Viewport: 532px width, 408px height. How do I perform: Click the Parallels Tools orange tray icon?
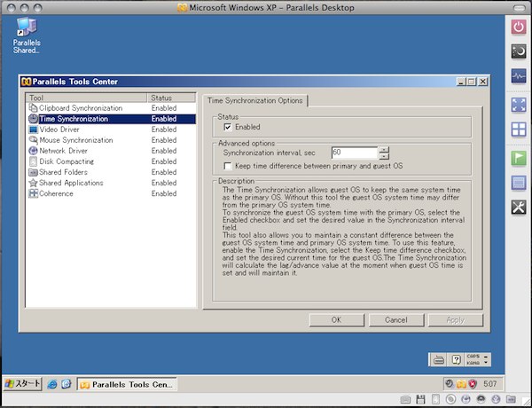(x=461, y=384)
